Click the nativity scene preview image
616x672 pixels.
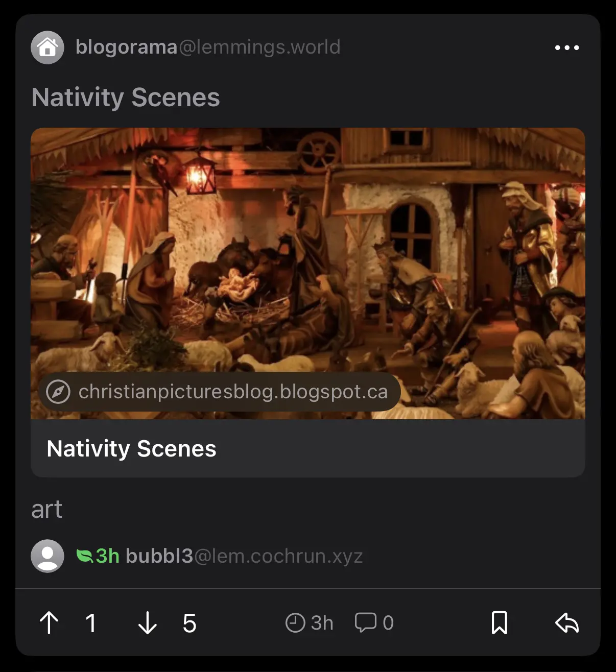(308, 273)
